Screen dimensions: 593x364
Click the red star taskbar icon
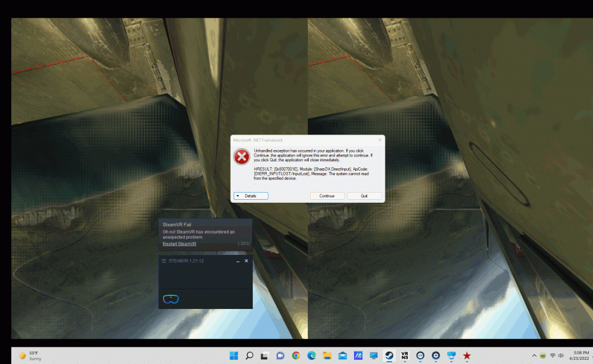pos(467,356)
